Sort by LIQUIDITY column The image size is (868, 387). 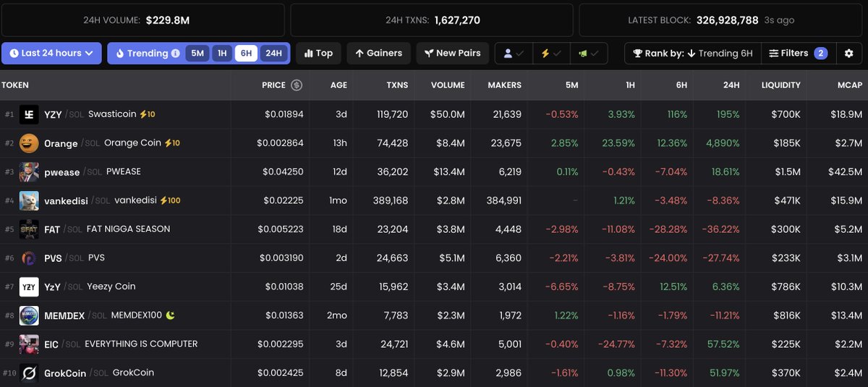[780, 85]
